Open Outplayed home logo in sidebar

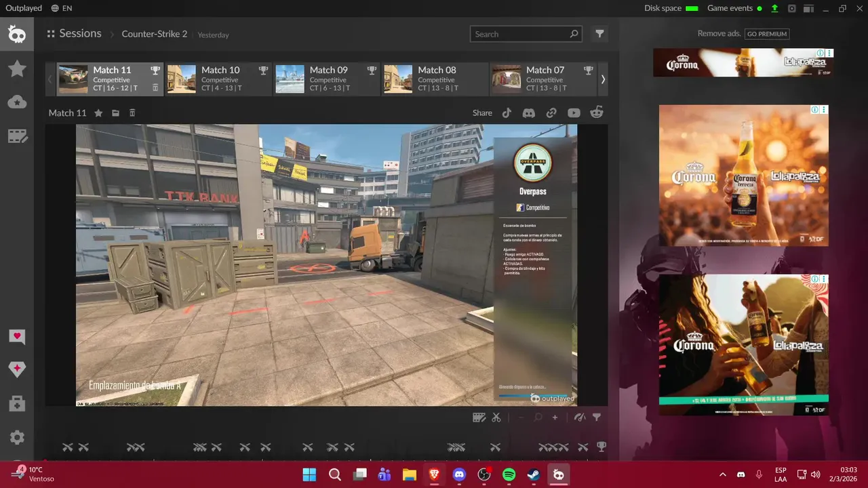[17, 34]
